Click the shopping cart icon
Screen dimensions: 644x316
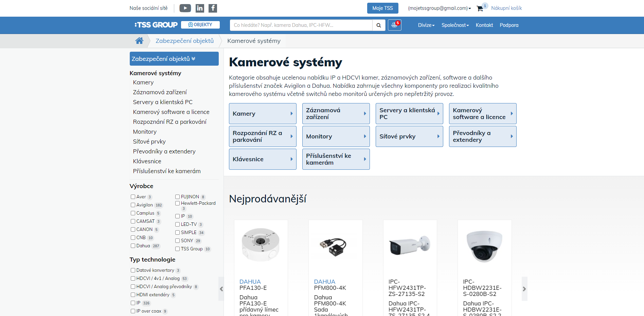click(480, 9)
